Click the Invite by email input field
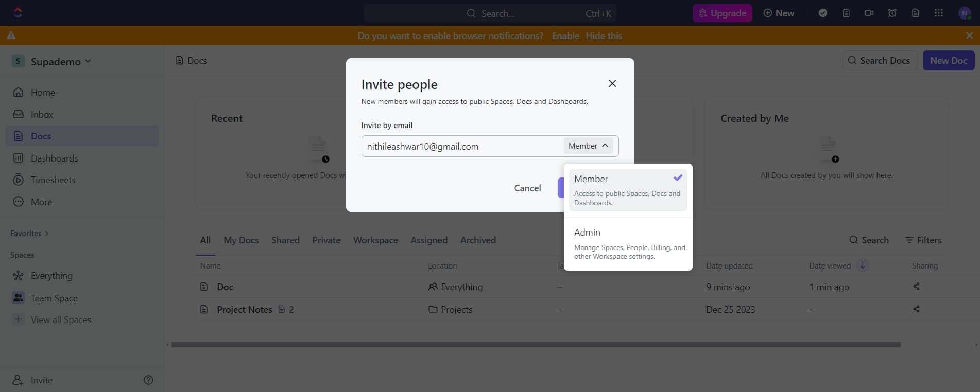980x392 pixels. pos(461,146)
